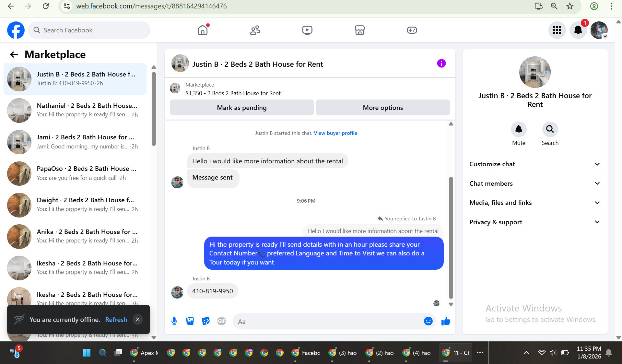Reload the page with browser refresh button

[x=46, y=6]
